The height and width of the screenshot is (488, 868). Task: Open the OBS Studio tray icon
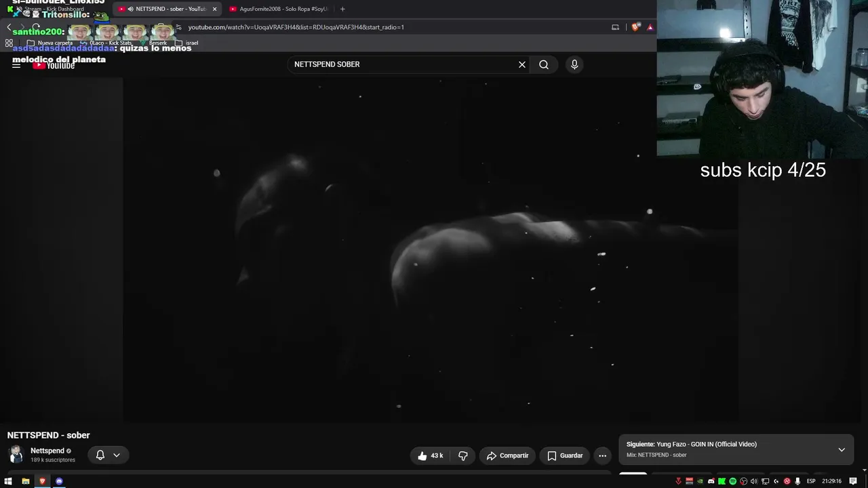(743, 481)
